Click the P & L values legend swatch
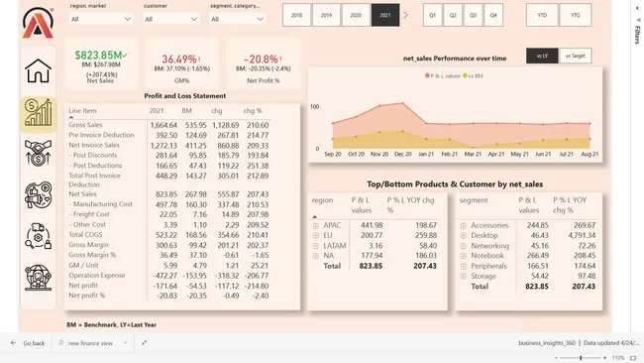Image resolution: width=644 pixels, height=363 pixels. [428, 75]
